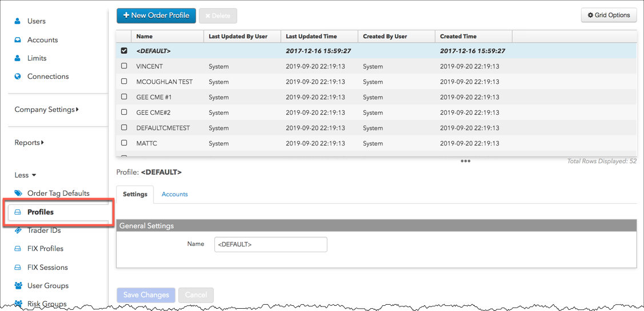Click the FIX Profiles drawer icon
Image resolution: width=644 pixels, height=311 pixels.
coord(18,249)
